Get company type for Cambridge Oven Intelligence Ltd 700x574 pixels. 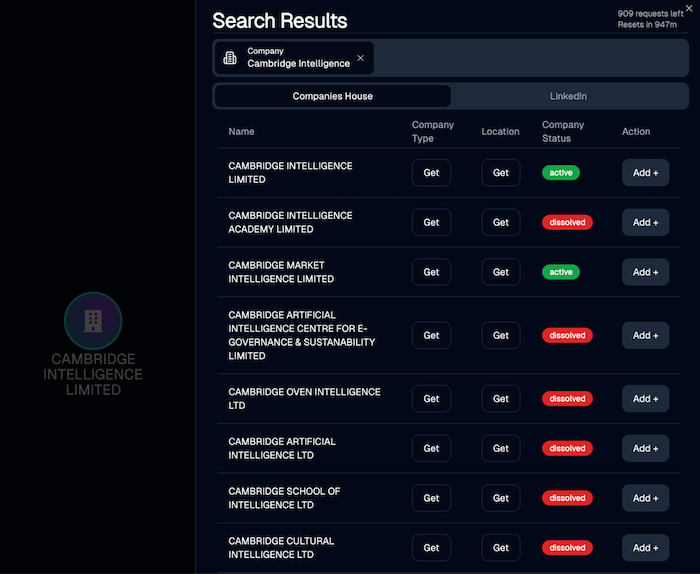[431, 399]
